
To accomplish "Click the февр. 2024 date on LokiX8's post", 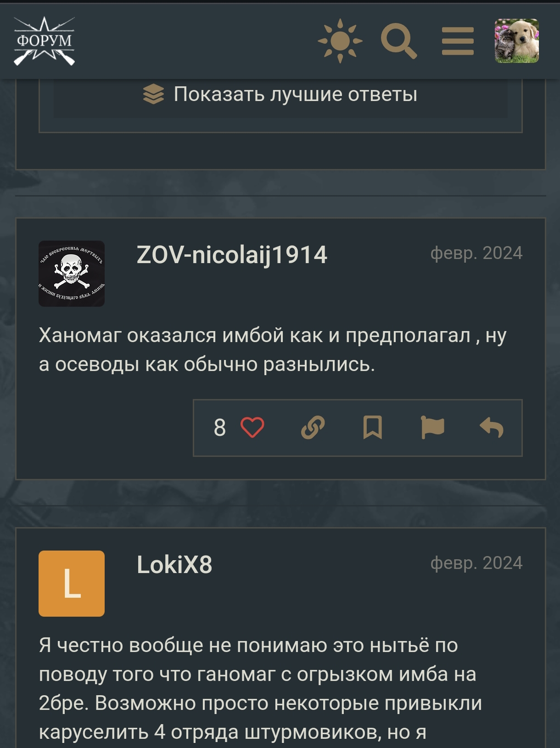I will point(476,563).
